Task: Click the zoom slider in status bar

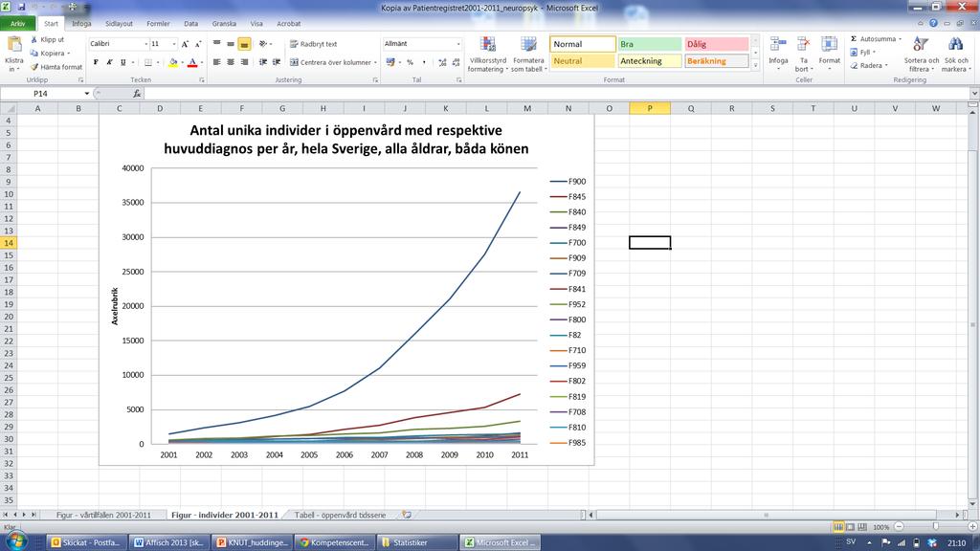Action: 936,527
